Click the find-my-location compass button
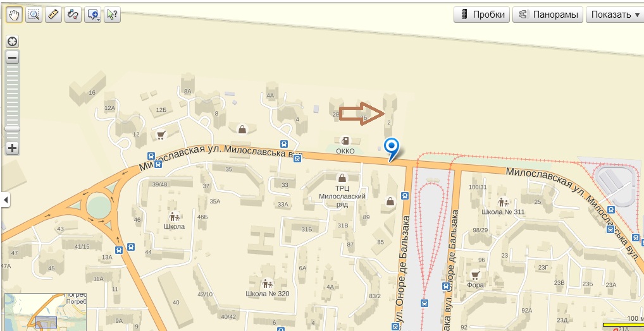644x331 pixels. click(12, 42)
